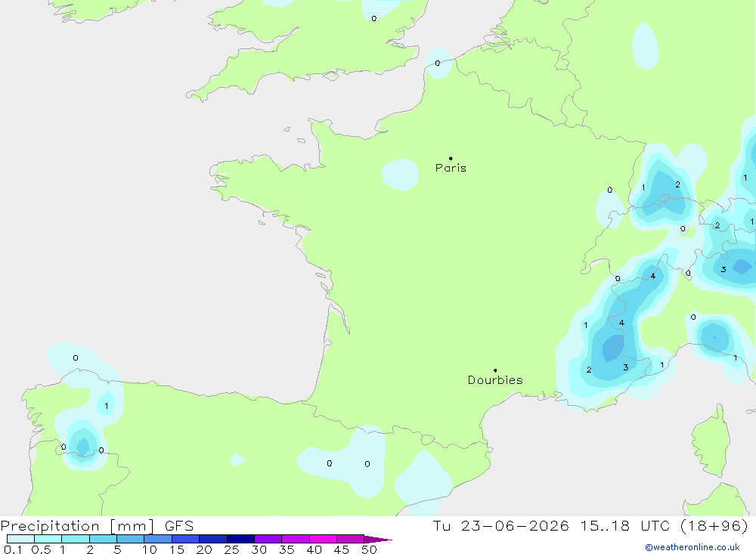The image size is (756, 554).
Task: Click the Dourbies location label
Action: 495,380
